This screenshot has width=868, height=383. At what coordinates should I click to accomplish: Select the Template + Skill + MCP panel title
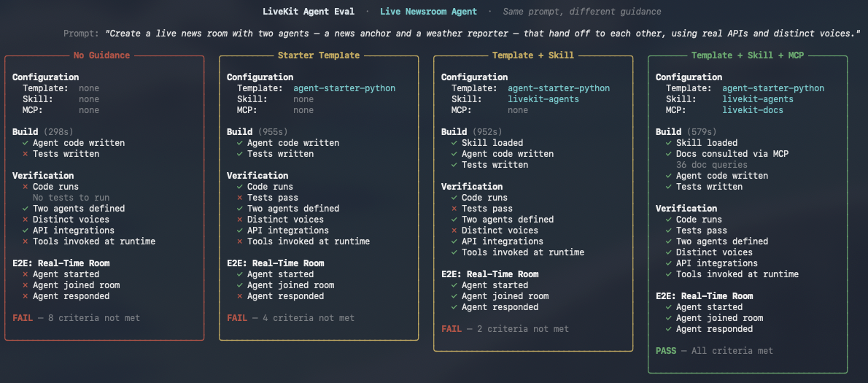[x=748, y=55]
